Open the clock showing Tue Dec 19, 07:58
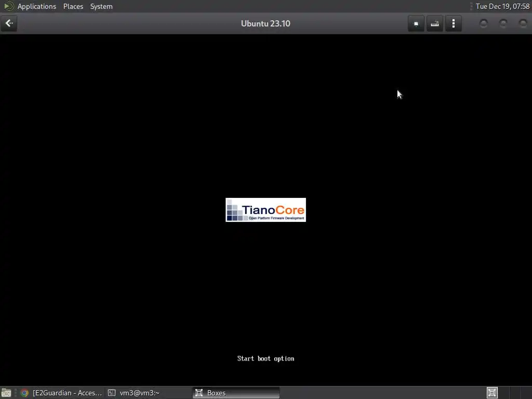Image resolution: width=532 pixels, height=399 pixels. [502, 6]
